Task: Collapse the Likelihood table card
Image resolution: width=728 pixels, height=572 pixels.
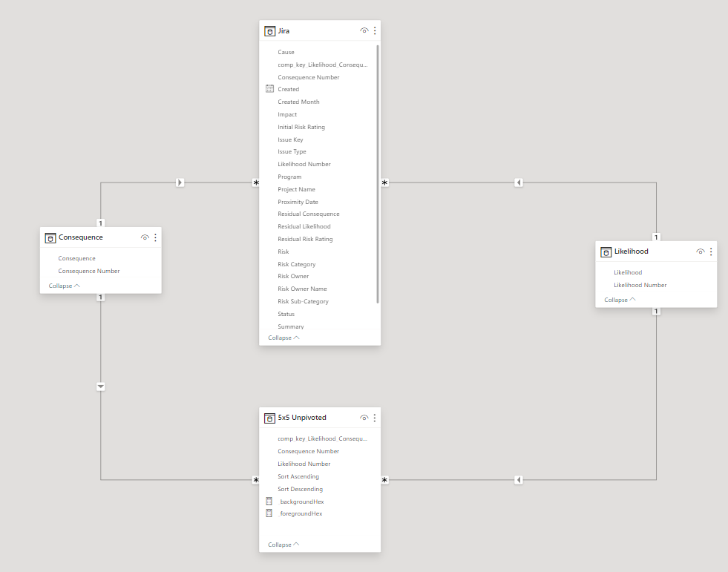Action: click(x=620, y=300)
